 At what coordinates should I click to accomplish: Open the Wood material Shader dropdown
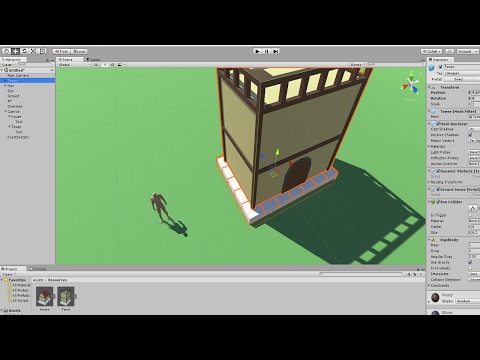[x=468, y=301]
